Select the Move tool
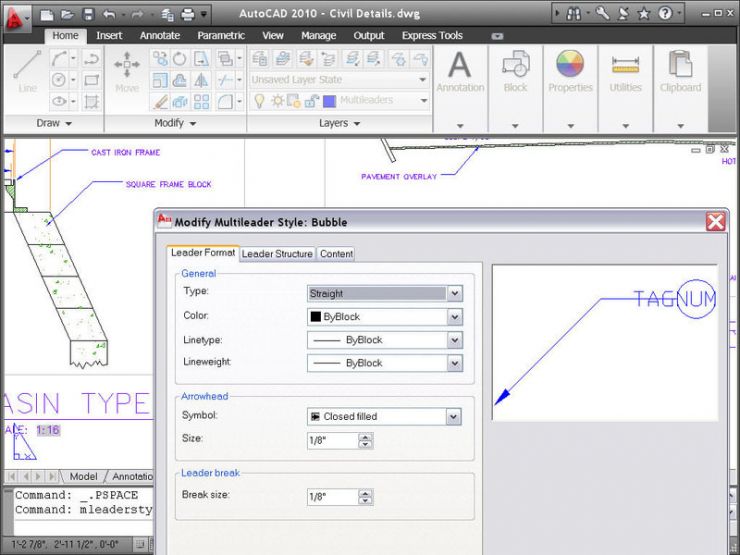 [126, 71]
